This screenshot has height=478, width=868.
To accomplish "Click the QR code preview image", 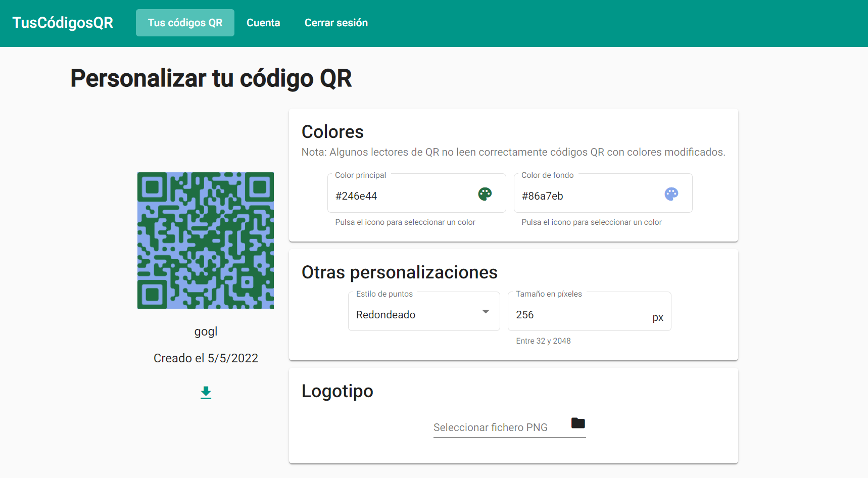I will click(206, 241).
